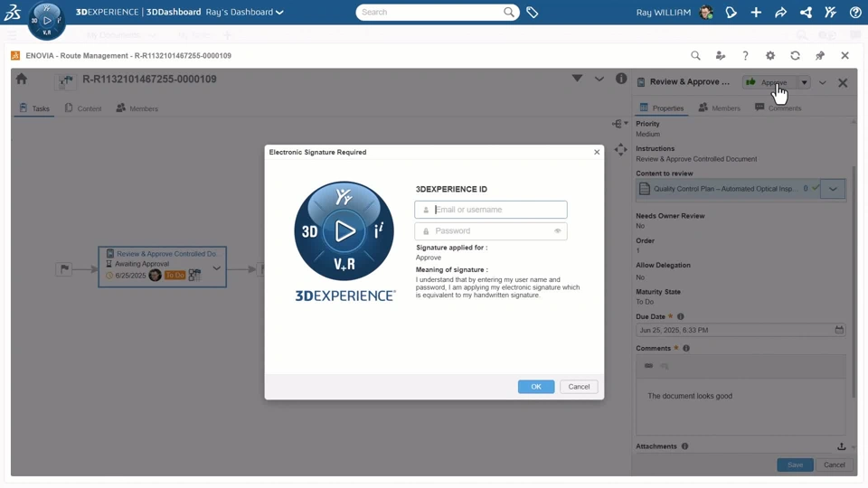Viewport: 868px width, 488px height.
Task: Focus the Password field
Action: tap(490, 231)
